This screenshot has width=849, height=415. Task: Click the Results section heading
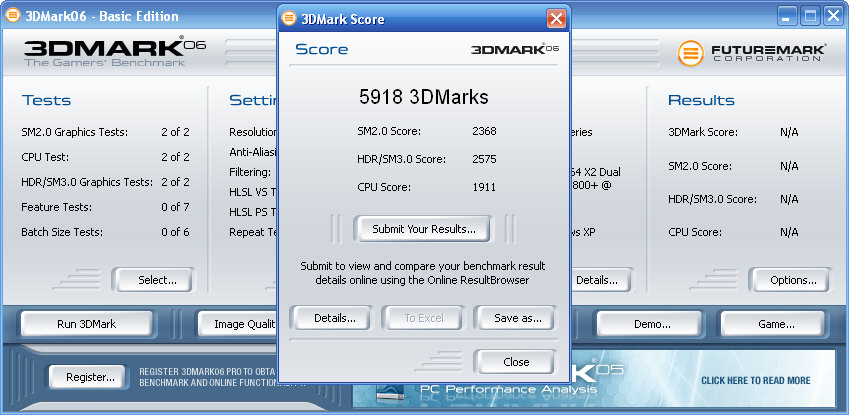[701, 100]
